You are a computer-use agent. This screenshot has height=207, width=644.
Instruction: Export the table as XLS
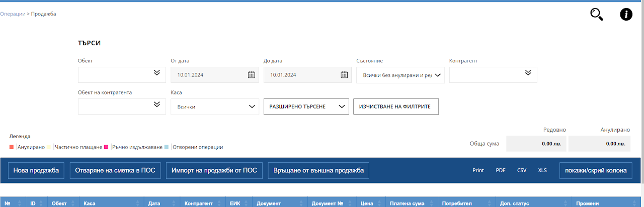click(x=542, y=170)
